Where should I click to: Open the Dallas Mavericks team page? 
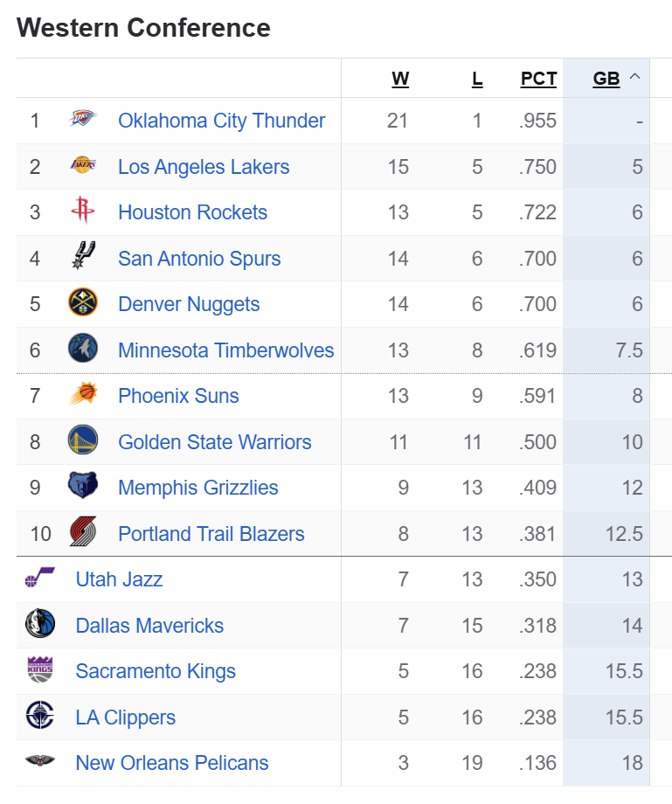click(x=149, y=626)
